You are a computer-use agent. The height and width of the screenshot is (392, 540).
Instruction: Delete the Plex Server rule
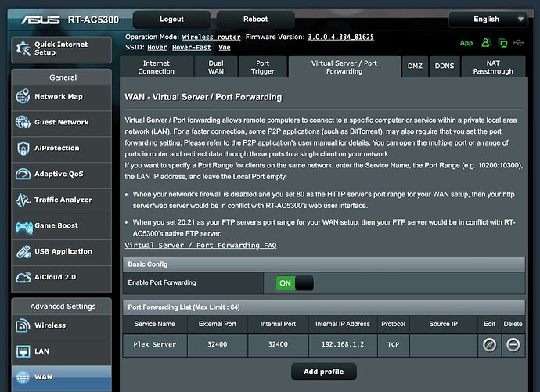coord(513,344)
